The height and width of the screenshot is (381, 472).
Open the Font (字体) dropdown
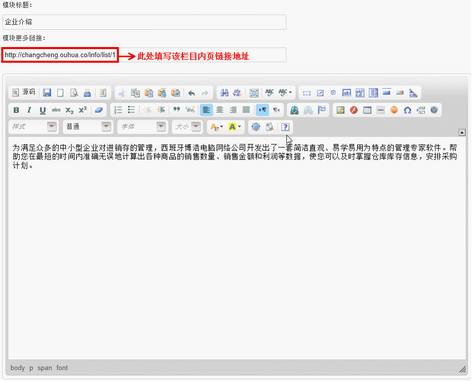click(x=142, y=127)
